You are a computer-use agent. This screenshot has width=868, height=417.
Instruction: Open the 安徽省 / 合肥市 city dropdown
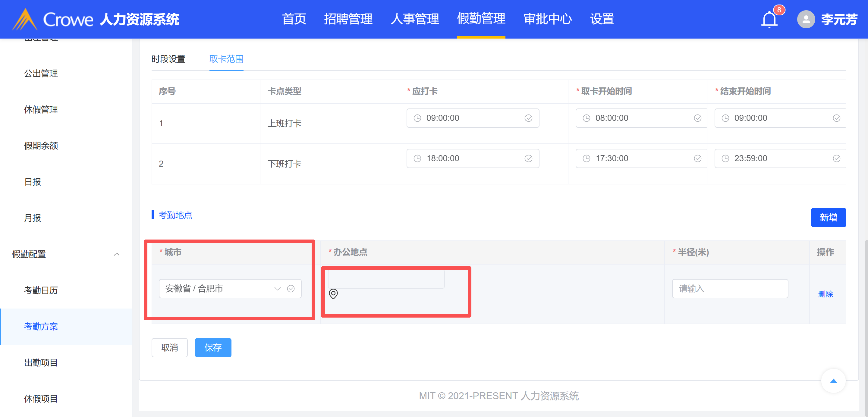click(219, 289)
